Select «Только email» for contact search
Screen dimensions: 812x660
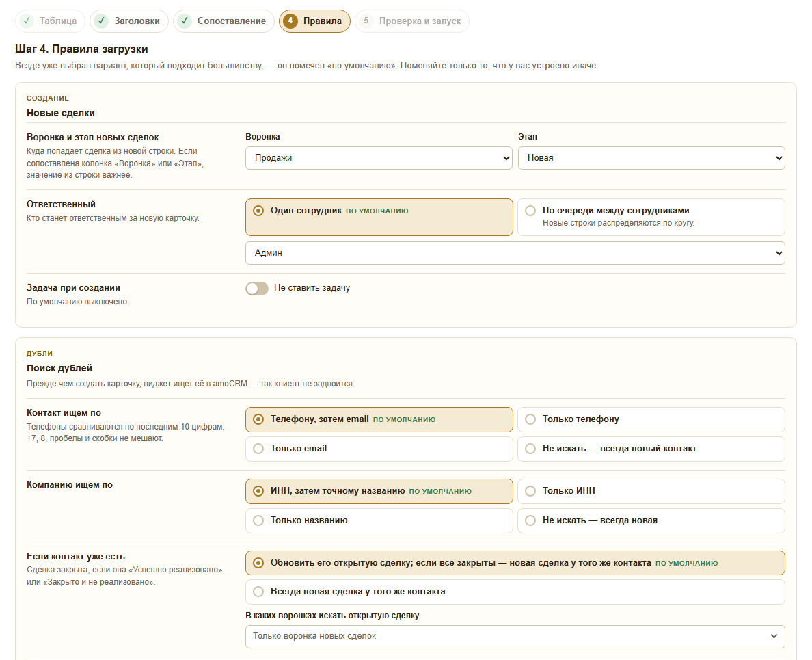tap(379, 449)
